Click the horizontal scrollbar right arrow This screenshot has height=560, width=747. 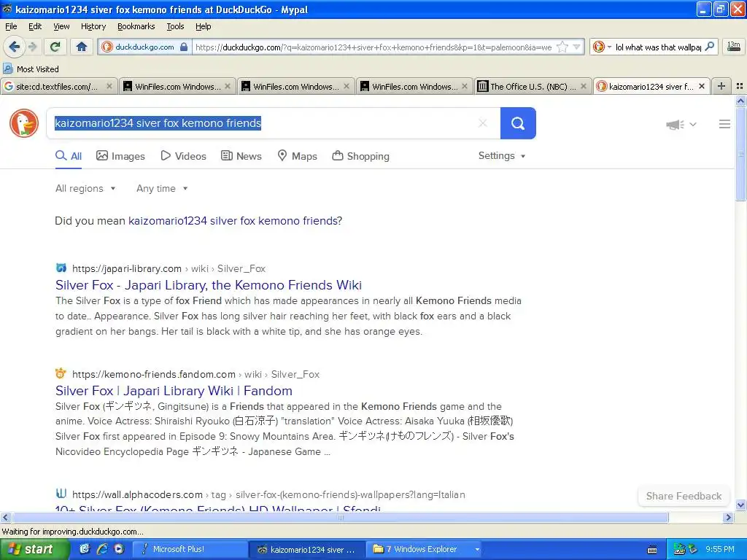click(x=728, y=517)
